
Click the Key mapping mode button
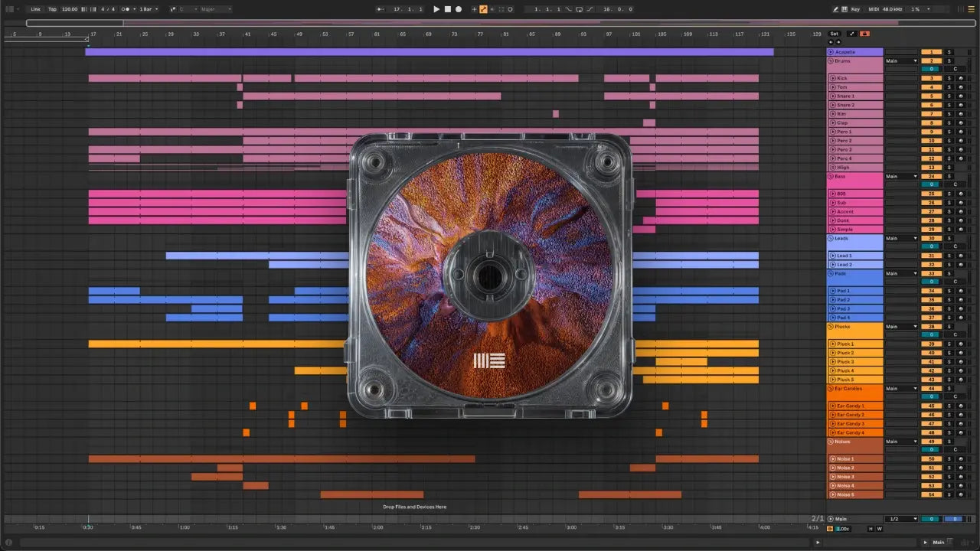pos(855,9)
